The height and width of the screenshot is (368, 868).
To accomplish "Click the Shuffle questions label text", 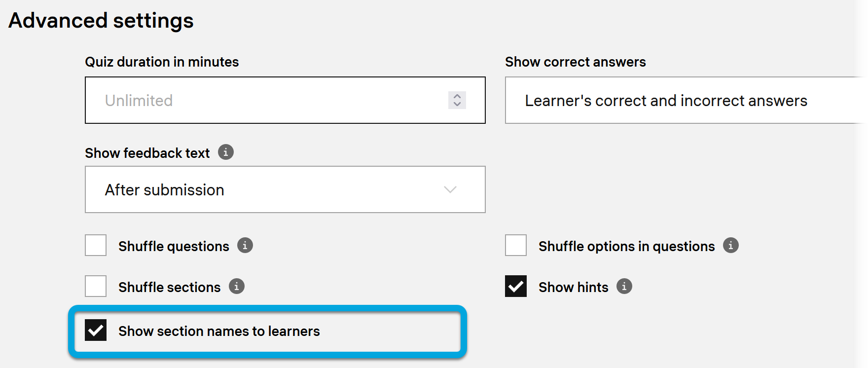I will [x=174, y=246].
